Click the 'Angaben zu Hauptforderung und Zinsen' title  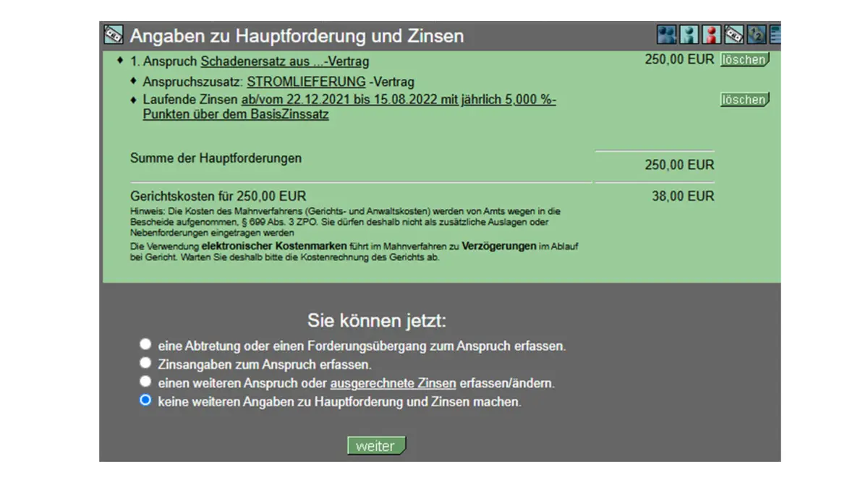(297, 35)
